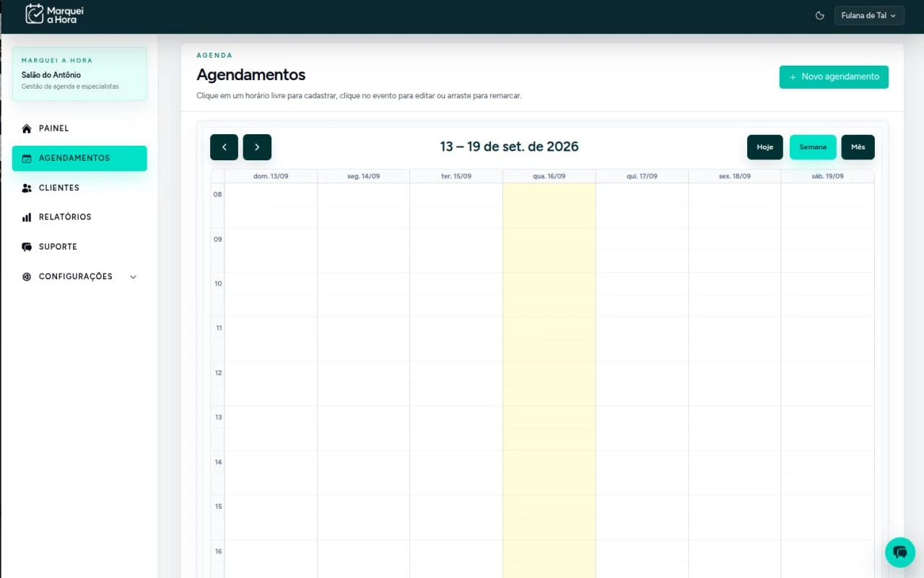Click the Hoje button
The image size is (924, 578).
coord(764,147)
